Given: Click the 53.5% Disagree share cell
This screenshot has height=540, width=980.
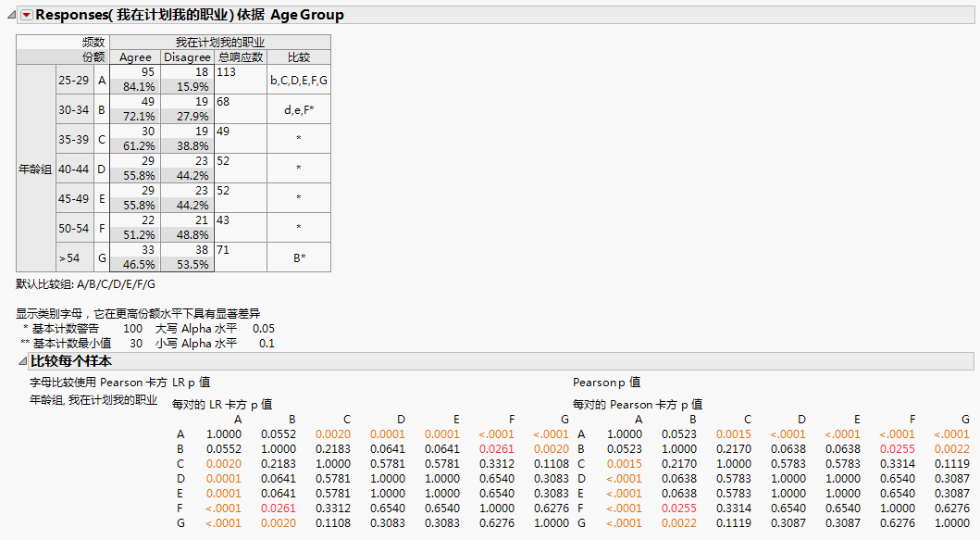Looking at the screenshot, I should (187, 265).
